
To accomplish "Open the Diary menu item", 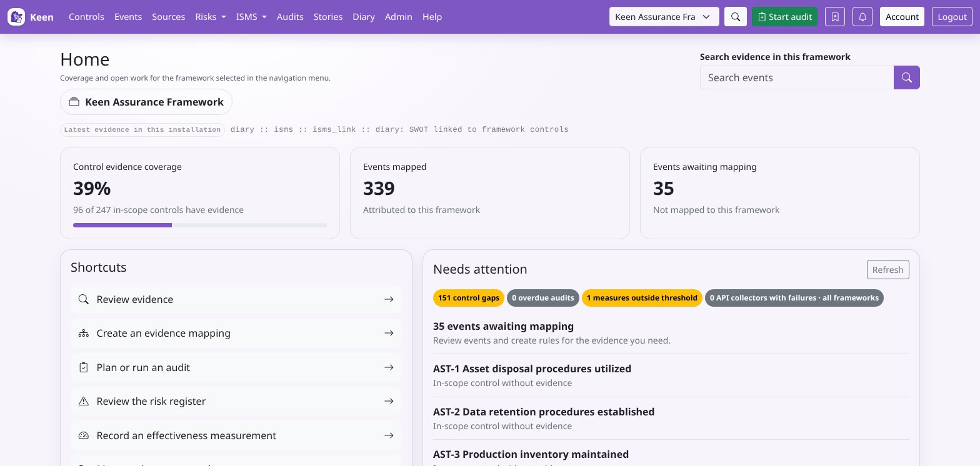I will coord(364,17).
